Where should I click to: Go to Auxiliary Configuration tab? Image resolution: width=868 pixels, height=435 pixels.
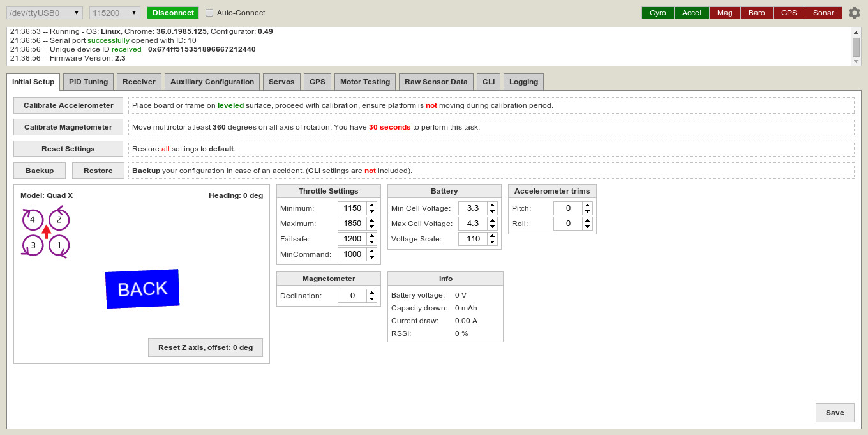[x=213, y=82]
